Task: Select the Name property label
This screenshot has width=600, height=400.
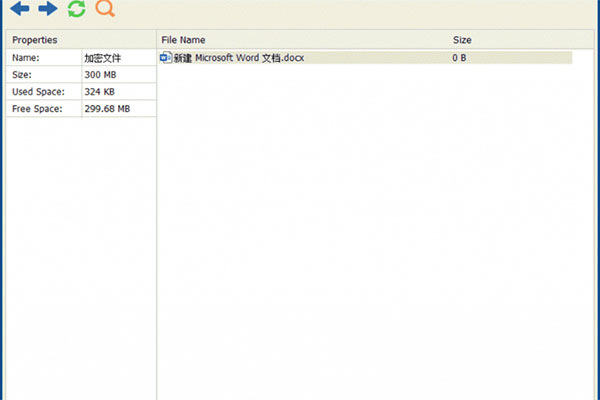Action: click(26, 58)
